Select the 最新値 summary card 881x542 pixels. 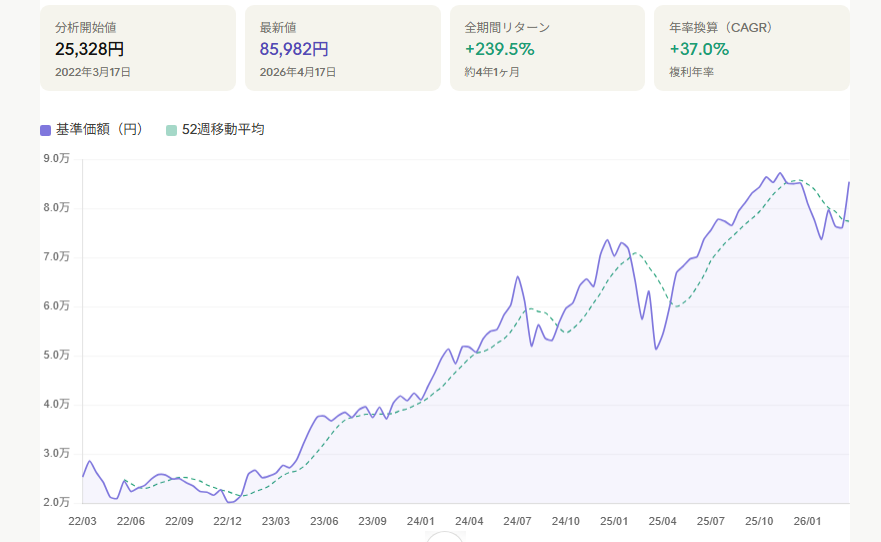click(342, 48)
